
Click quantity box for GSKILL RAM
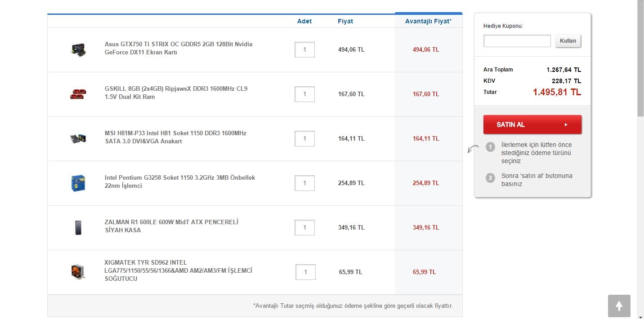pyautogui.click(x=304, y=94)
